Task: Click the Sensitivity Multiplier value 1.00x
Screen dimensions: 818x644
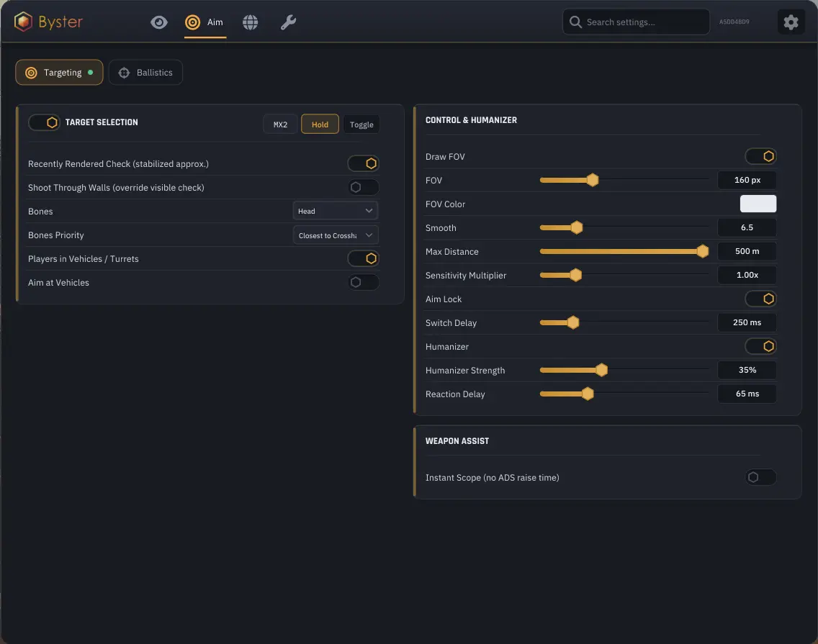Action: 747,275
